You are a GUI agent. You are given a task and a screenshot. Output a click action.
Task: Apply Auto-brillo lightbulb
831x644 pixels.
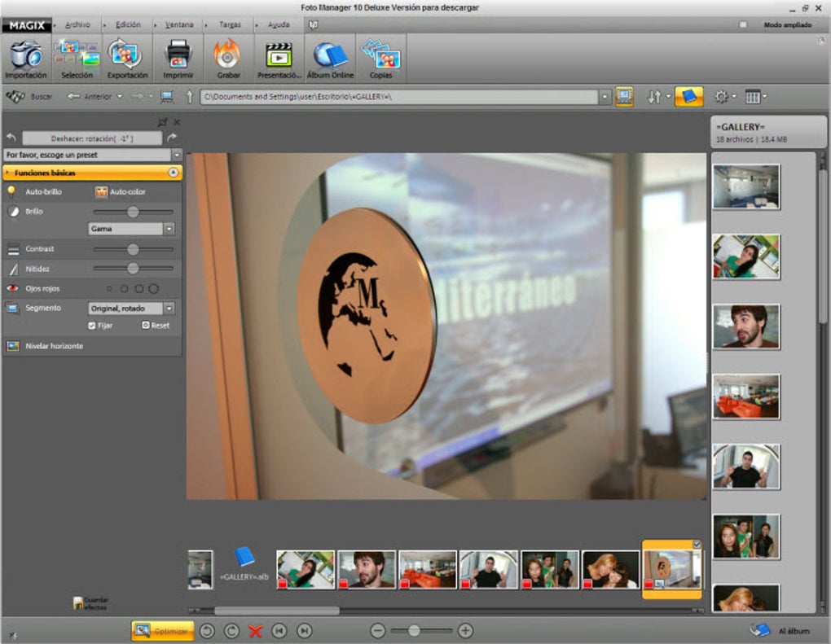click(x=11, y=191)
